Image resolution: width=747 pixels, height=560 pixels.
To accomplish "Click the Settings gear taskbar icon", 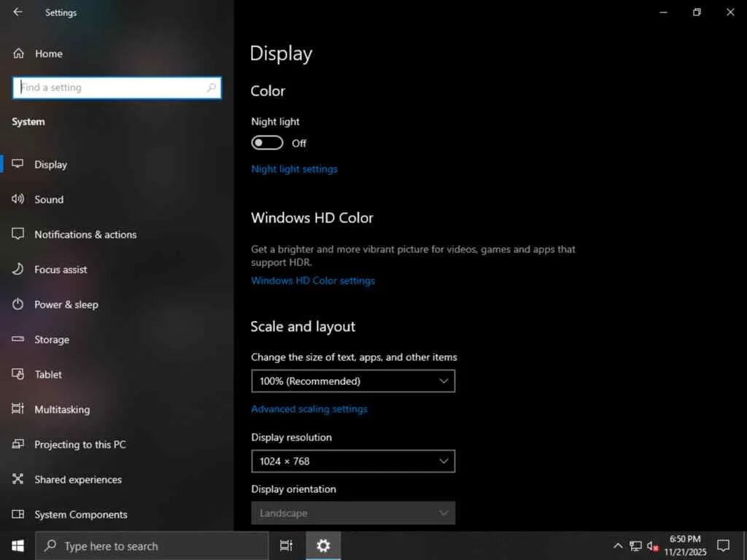I will (x=323, y=545).
